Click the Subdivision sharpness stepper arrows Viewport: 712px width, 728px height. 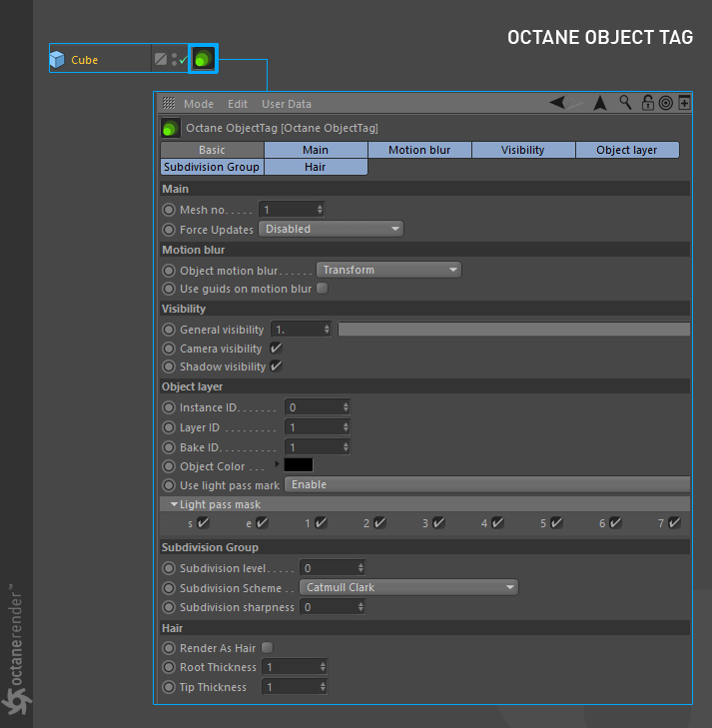click(x=360, y=607)
